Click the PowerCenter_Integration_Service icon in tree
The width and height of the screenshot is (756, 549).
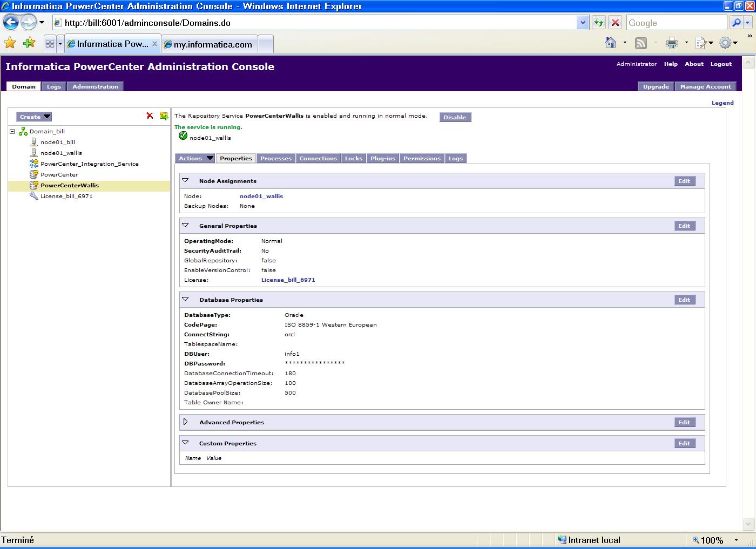pos(34,164)
